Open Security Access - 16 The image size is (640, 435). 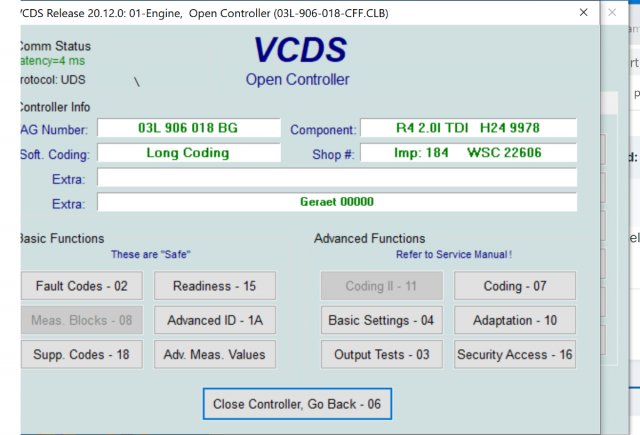tap(514, 354)
